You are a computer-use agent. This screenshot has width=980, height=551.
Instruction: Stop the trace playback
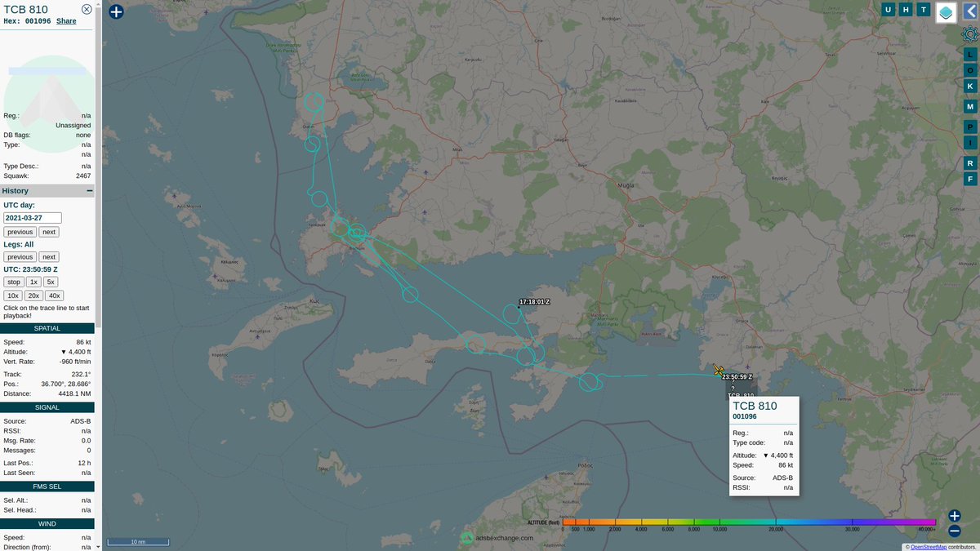click(13, 282)
